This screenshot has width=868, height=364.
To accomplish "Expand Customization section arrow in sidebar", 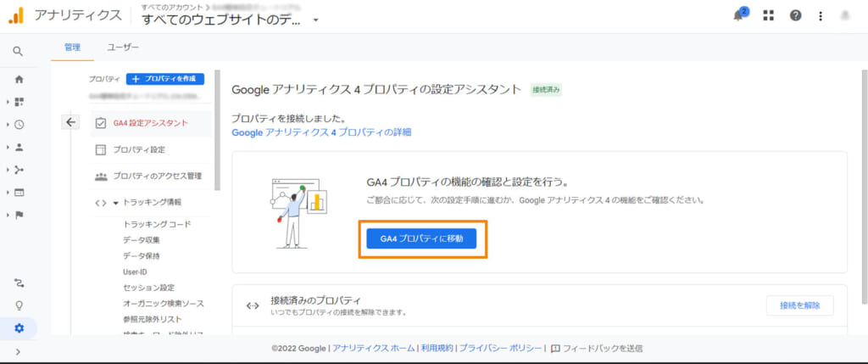I will tap(8, 102).
